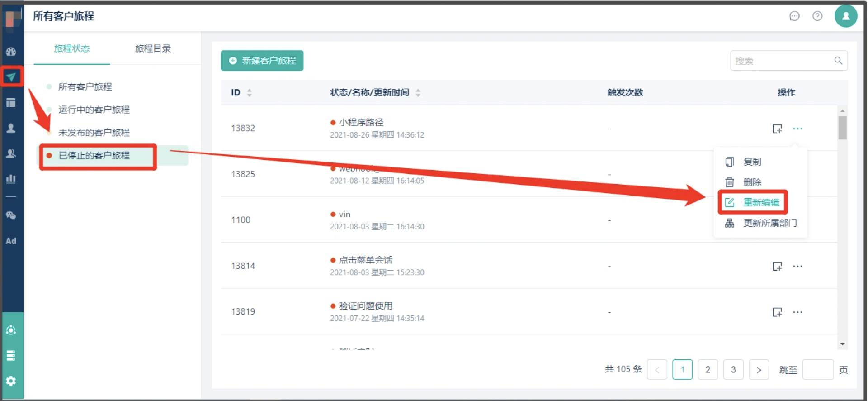
Task: Open the WeChat sidebar icon
Action: click(11, 215)
